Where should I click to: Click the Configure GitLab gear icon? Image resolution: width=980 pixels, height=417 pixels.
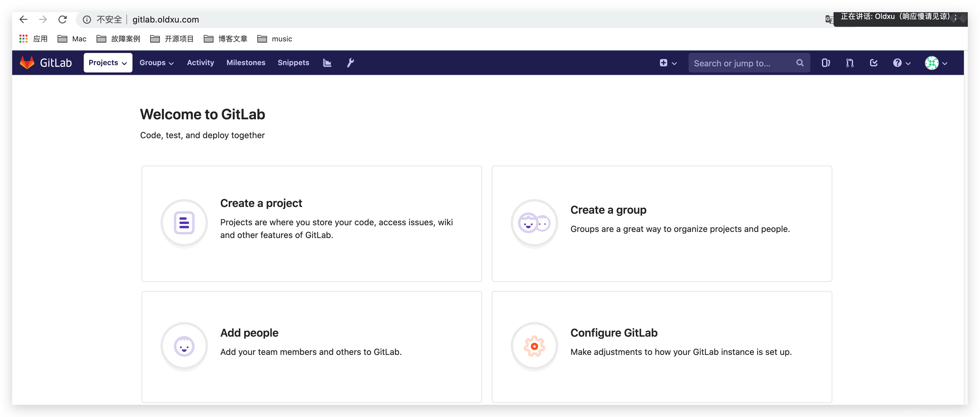click(x=534, y=346)
